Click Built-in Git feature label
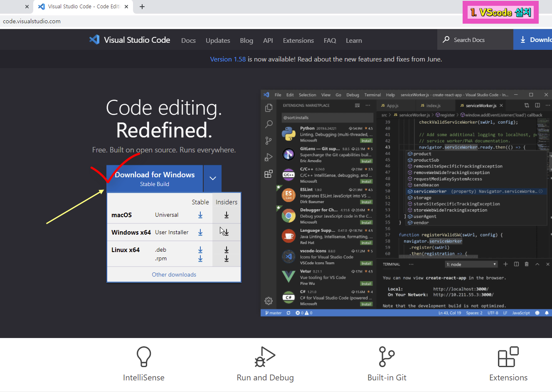 [x=387, y=377]
